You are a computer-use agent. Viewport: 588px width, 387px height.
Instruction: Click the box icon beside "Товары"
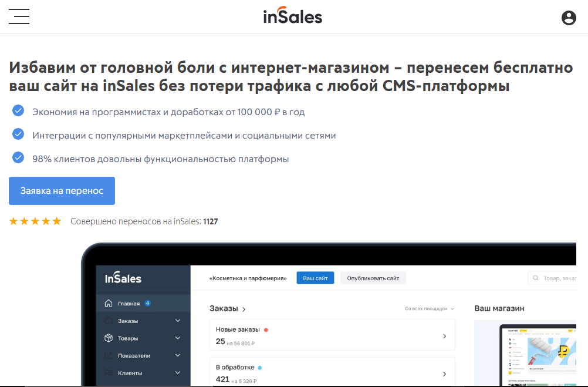click(x=109, y=338)
